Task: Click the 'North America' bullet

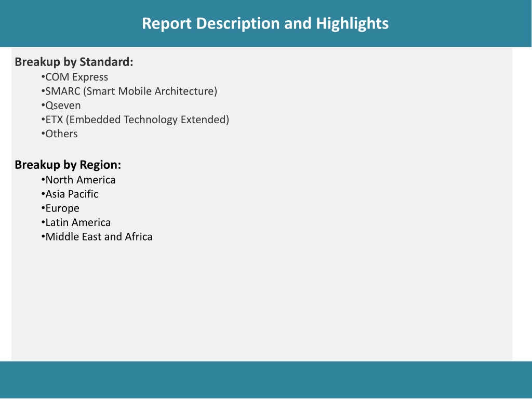Action: click(x=78, y=180)
